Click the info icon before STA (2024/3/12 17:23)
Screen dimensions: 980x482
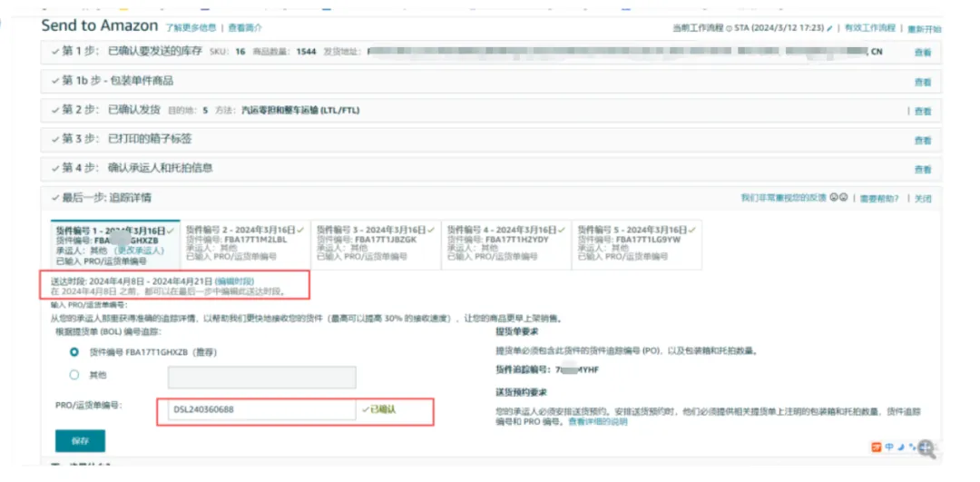pos(729,28)
